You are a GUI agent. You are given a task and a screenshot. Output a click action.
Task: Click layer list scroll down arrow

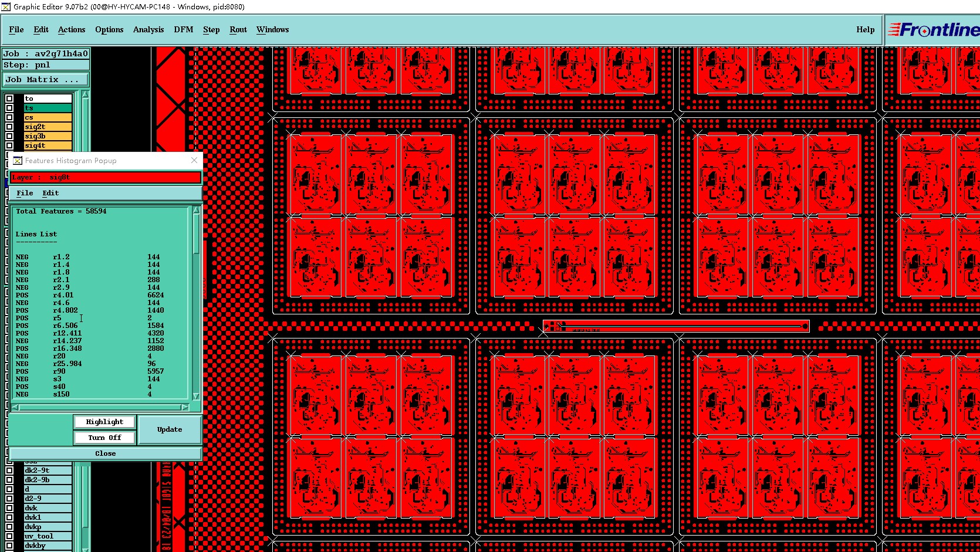point(86,549)
